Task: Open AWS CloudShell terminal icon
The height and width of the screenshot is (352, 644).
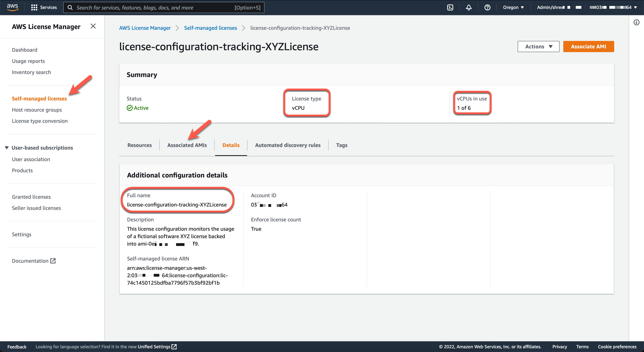Action: coord(451,7)
